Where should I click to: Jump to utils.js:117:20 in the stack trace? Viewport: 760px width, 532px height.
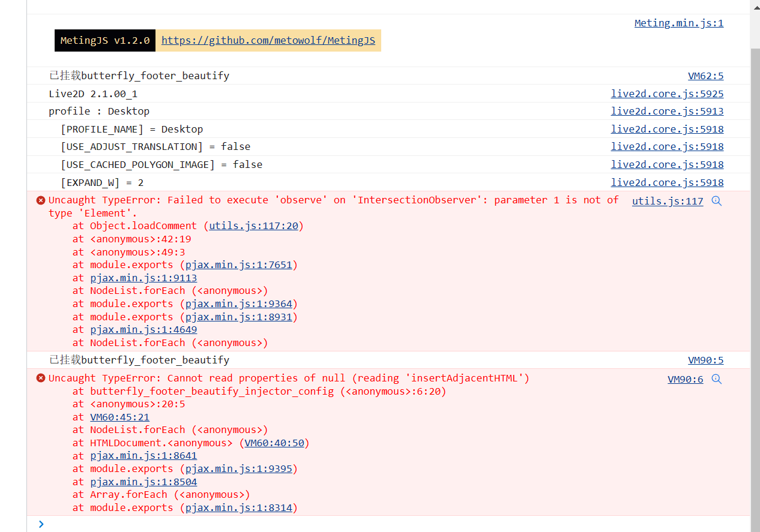pyautogui.click(x=253, y=226)
